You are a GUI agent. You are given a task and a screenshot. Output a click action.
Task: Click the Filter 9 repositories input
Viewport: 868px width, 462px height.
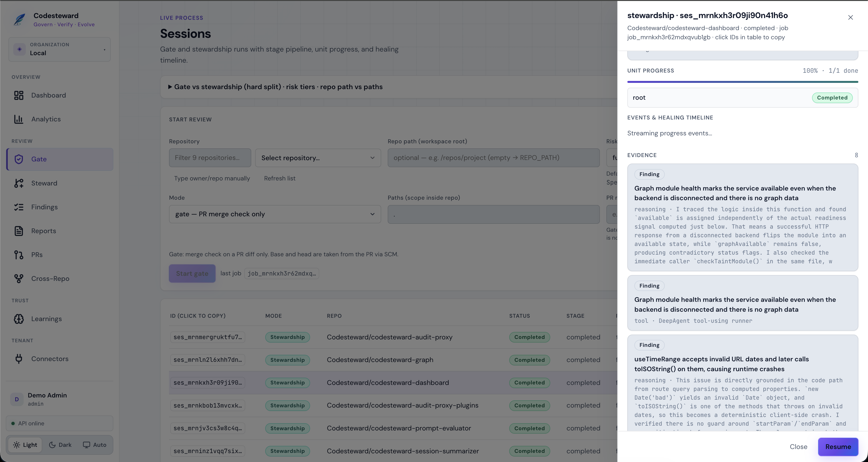tap(210, 158)
